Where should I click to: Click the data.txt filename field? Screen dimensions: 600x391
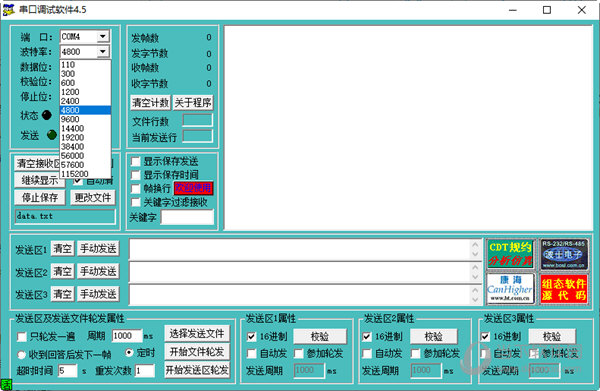pyautogui.click(x=65, y=217)
